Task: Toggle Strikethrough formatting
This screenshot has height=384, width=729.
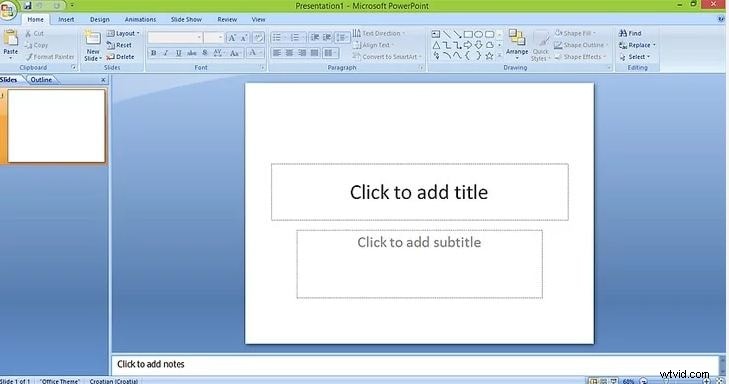Action: point(192,53)
